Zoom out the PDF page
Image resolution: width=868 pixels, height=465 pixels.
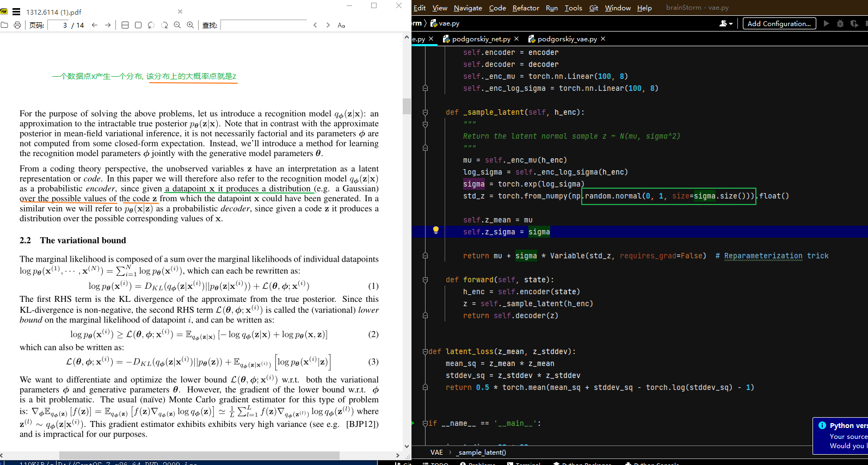click(177, 25)
